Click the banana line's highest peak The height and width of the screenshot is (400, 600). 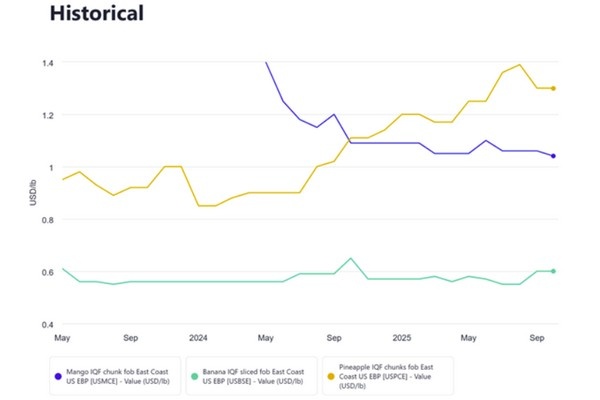(351, 258)
